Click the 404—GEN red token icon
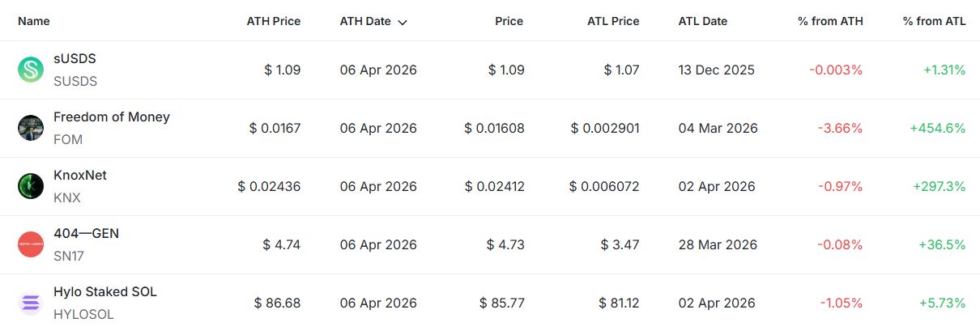Screen dimensions: 980x331 click(31, 244)
